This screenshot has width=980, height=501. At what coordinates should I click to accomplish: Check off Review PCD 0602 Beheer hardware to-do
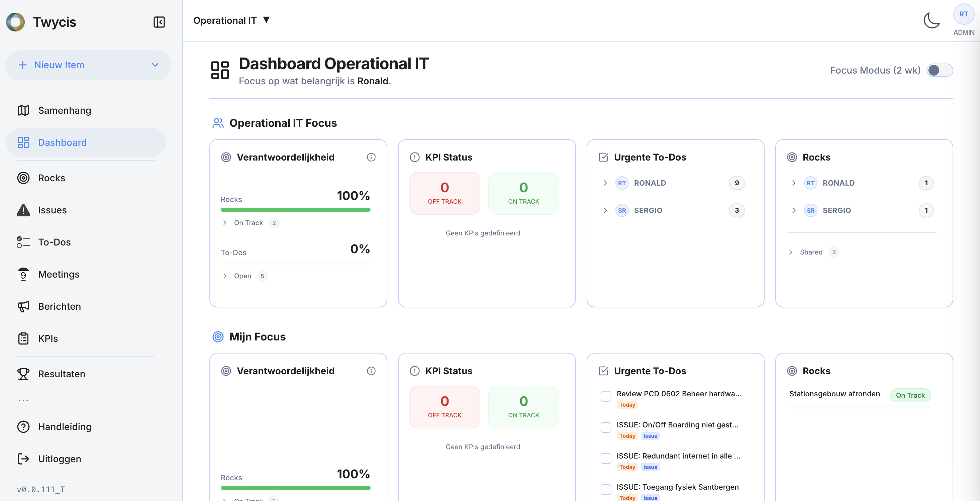click(x=606, y=396)
